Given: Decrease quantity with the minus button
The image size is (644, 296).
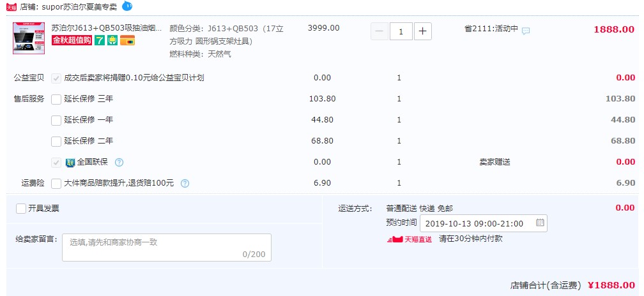Looking at the screenshot, I should click(x=379, y=31).
